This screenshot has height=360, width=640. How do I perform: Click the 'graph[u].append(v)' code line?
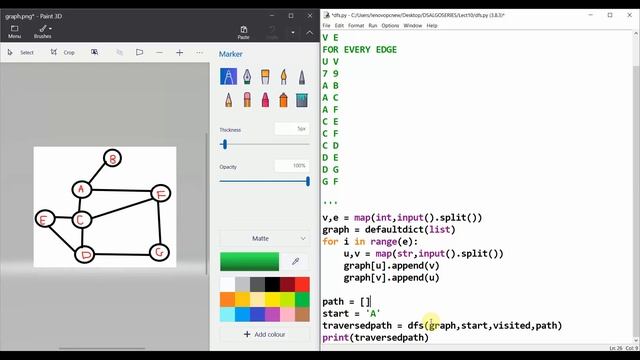[x=391, y=266]
